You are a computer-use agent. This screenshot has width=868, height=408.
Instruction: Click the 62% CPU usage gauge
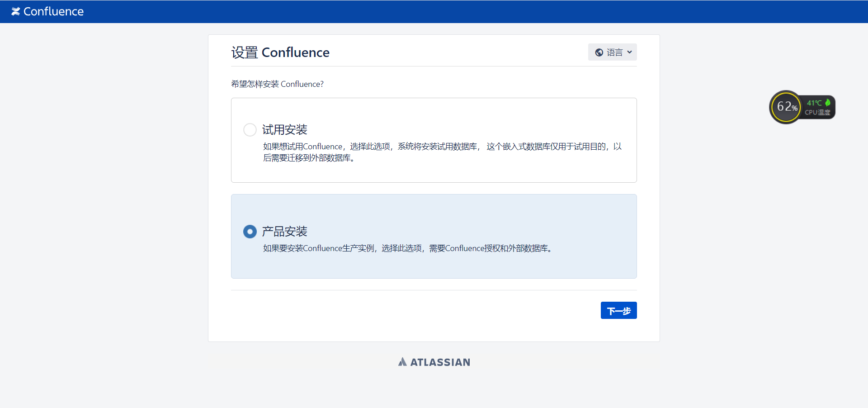(786, 107)
